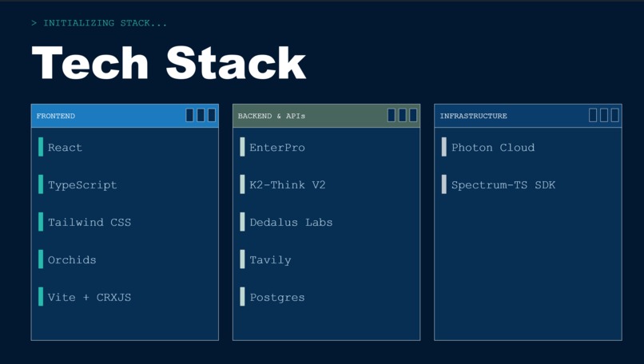The height and width of the screenshot is (364, 644).
Task: Click the FRONTEND panel header label
Action: pyautogui.click(x=56, y=116)
